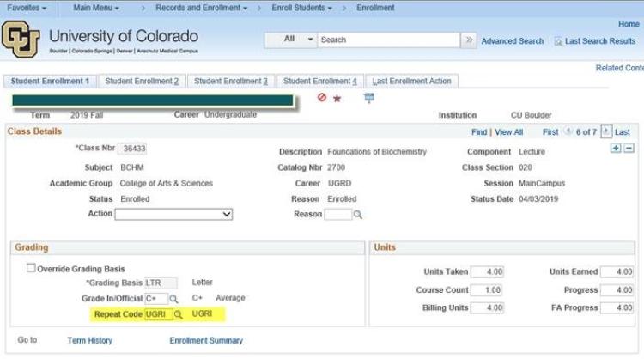
Task: Click the First row link
Action: coord(550,132)
